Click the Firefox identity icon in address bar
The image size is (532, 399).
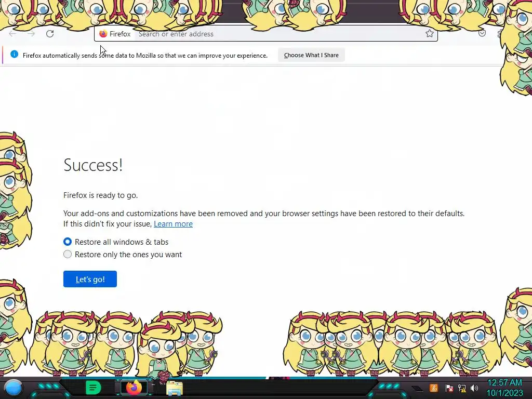[x=103, y=34]
